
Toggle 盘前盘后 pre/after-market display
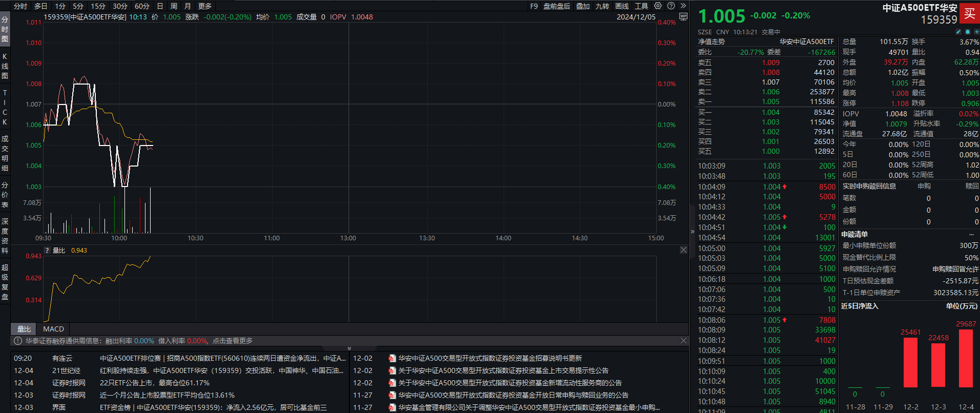point(557,6)
